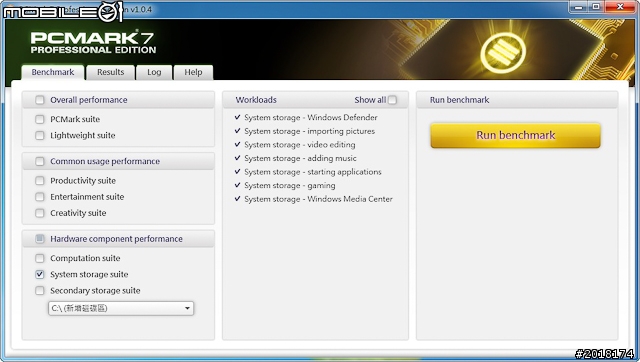Toggle Overall performance checkbox
This screenshot has height=362, width=640.
(x=40, y=100)
